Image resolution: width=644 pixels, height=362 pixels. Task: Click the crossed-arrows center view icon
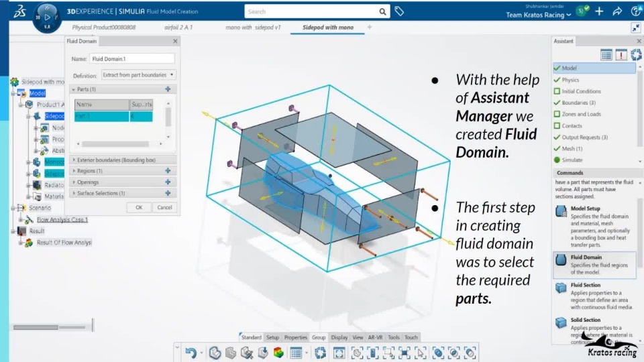click(405, 353)
